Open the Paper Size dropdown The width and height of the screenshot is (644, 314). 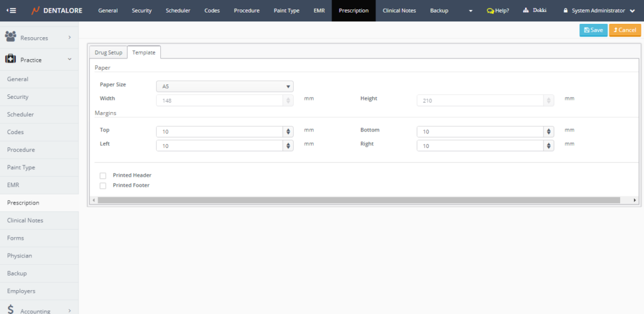click(225, 87)
